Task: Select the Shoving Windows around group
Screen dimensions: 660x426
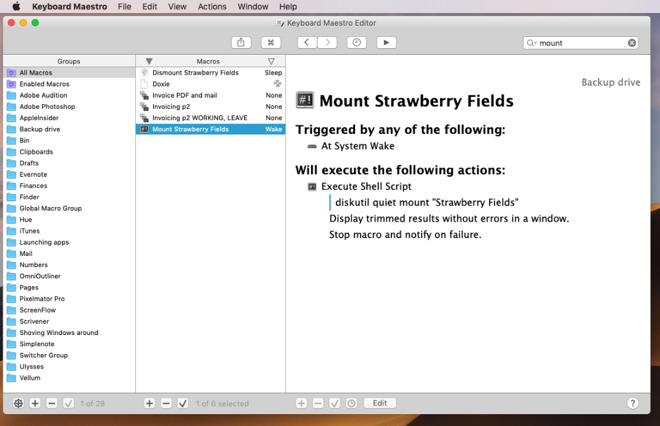Action: pos(69,333)
